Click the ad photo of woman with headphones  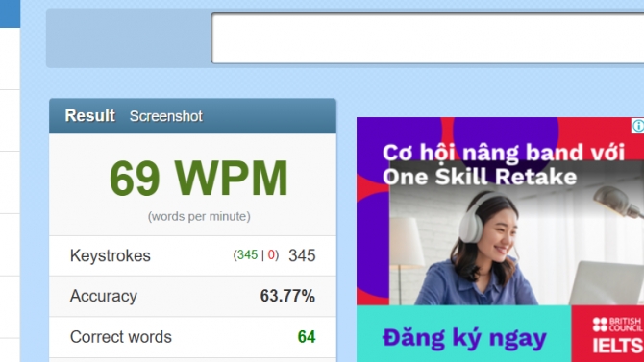click(x=516, y=232)
